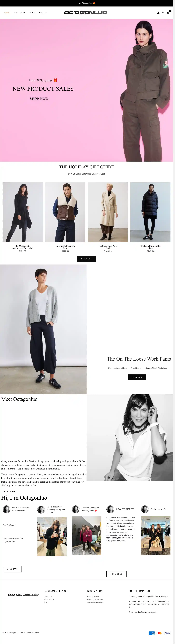The width and height of the screenshot is (175, 644).
Task: Open the Privacy Policy footer link
Action: (93, 597)
